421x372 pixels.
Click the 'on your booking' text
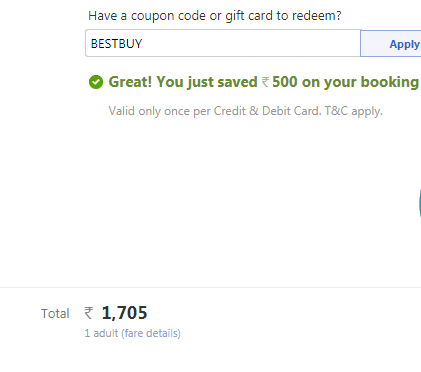tap(360, 82)
